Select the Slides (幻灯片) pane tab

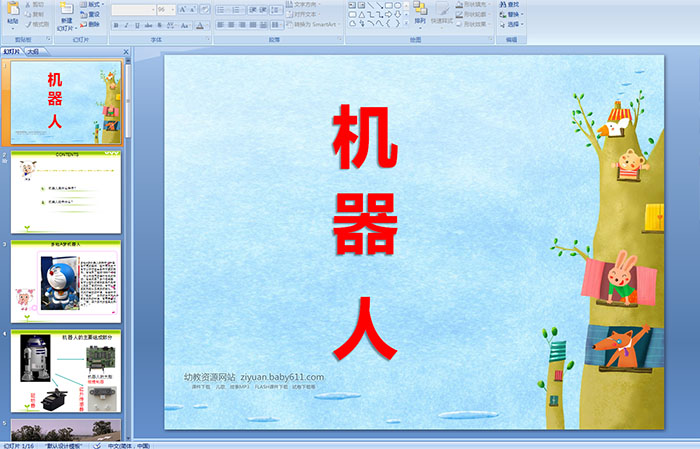[x=11, y=50]
